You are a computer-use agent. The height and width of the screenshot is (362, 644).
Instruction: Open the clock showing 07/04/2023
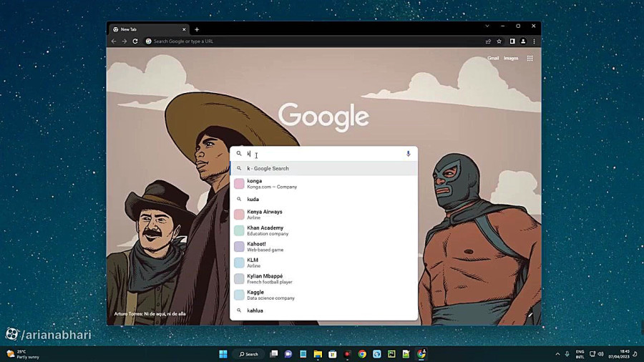tap(619, 354)
